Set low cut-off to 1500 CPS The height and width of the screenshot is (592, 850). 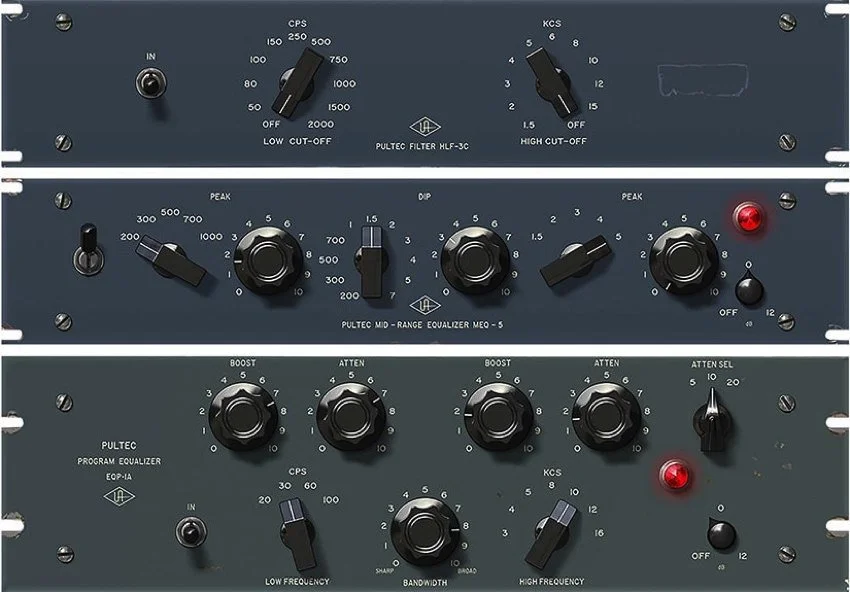(x=339, y=107)
